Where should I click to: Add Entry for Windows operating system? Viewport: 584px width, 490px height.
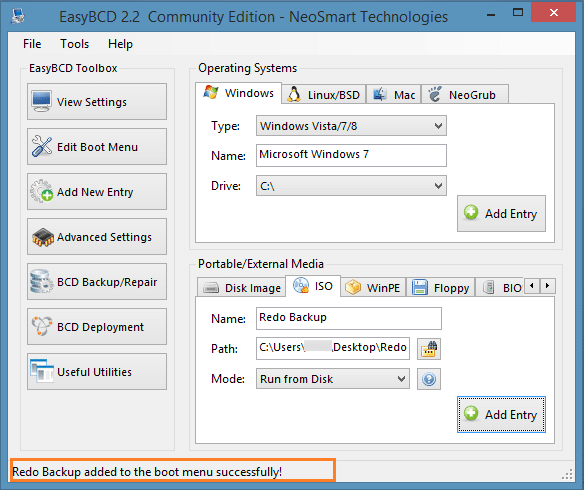tap(501, 213)
